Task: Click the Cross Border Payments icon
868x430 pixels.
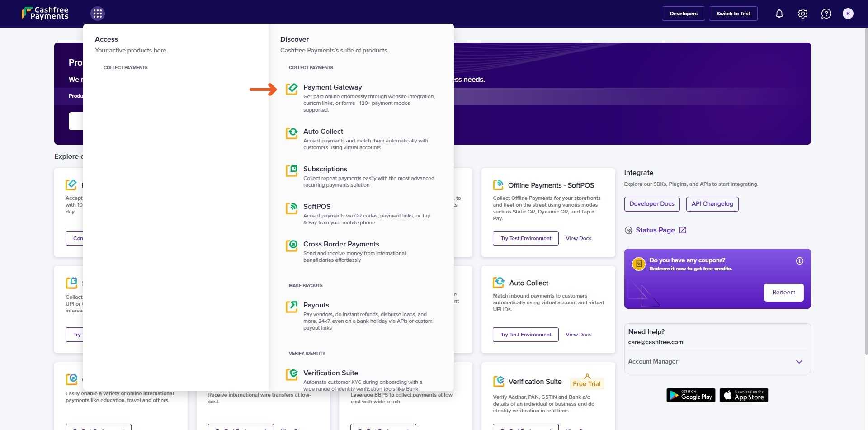Action: (x=292, y=246)
